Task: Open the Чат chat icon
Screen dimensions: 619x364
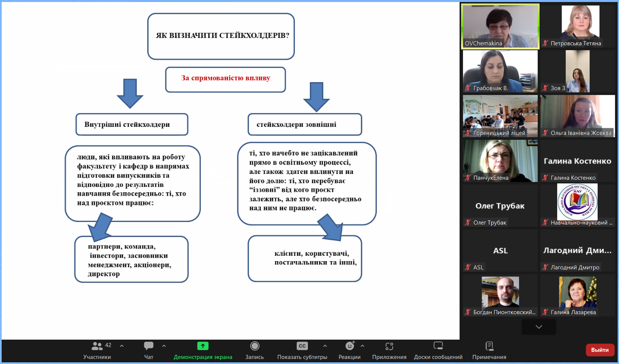Action: 148,346
